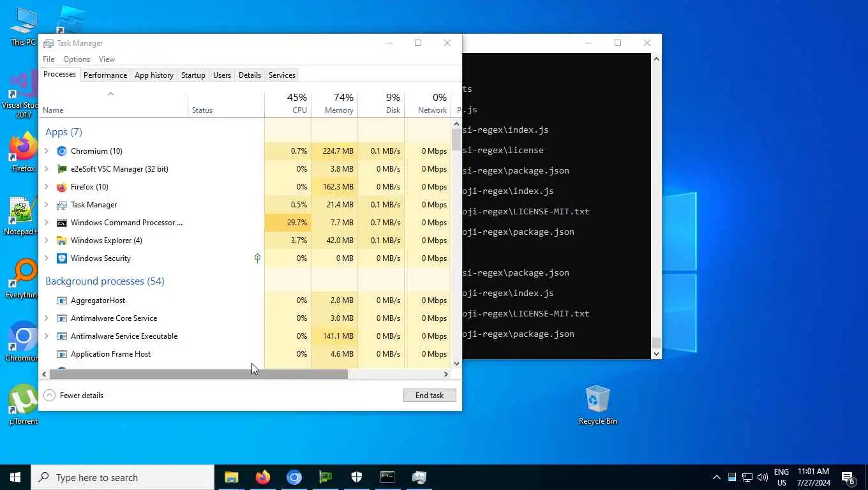This screenshot has width=868, height=490.
Task: Sort processes by Status column header
Action: (226, 104)
